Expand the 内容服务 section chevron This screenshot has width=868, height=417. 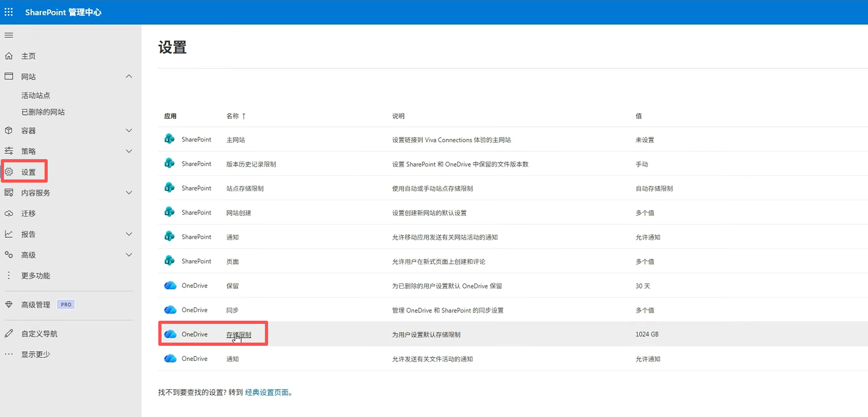point(129,192)
